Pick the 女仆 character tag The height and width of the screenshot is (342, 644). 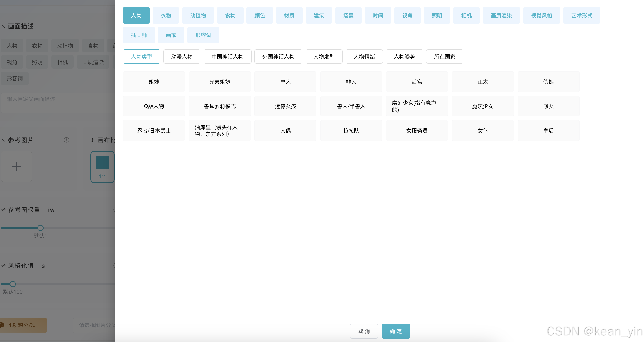[482, 131]
